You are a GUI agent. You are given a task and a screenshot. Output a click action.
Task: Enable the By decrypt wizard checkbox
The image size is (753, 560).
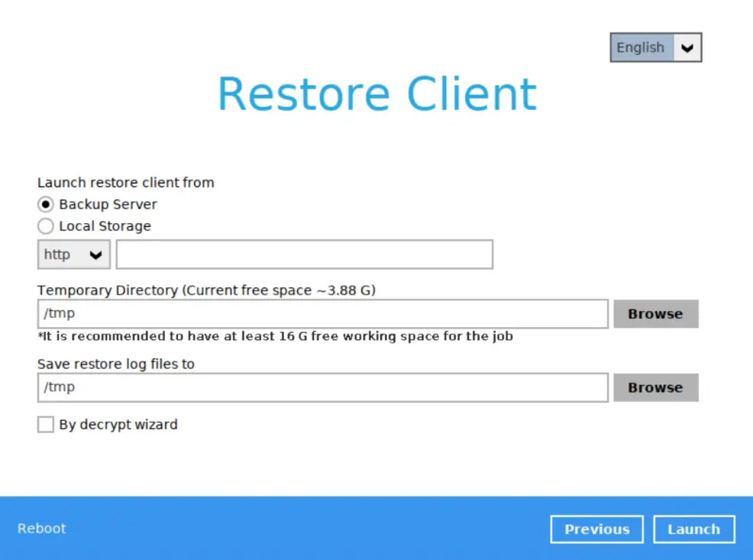[x=46, y=425]
